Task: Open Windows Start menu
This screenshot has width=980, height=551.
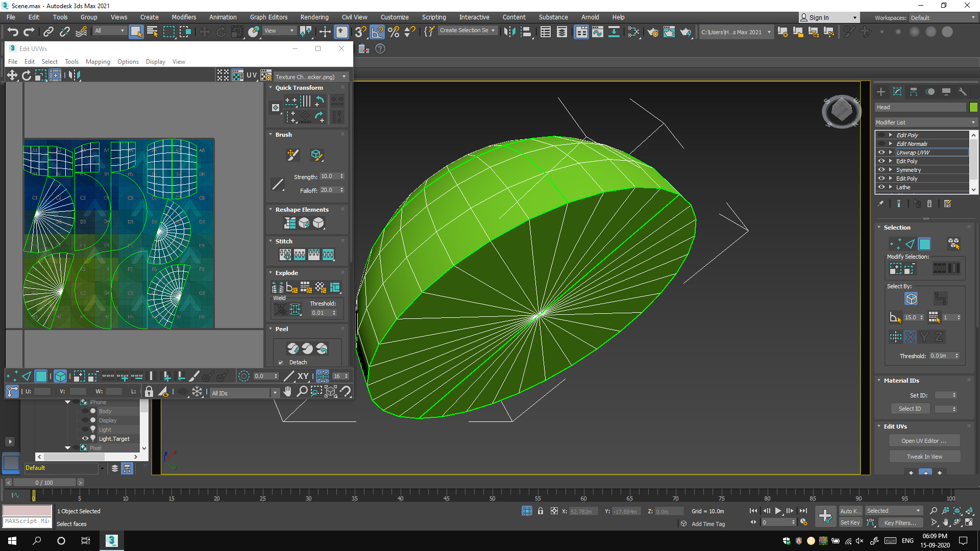Action: [x=12, y=541]
